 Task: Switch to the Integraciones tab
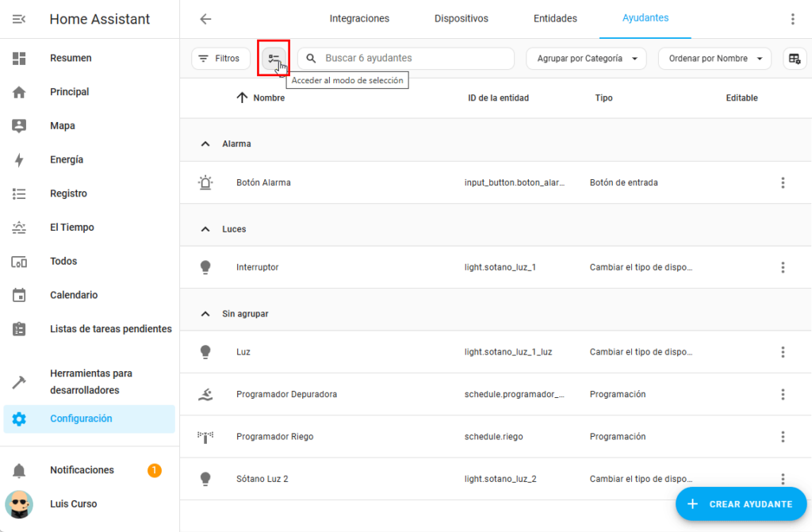[x=359, y=18]
